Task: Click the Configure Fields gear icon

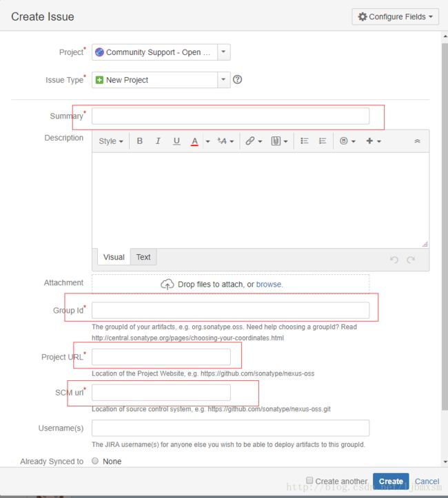Action: coord(363,17)
